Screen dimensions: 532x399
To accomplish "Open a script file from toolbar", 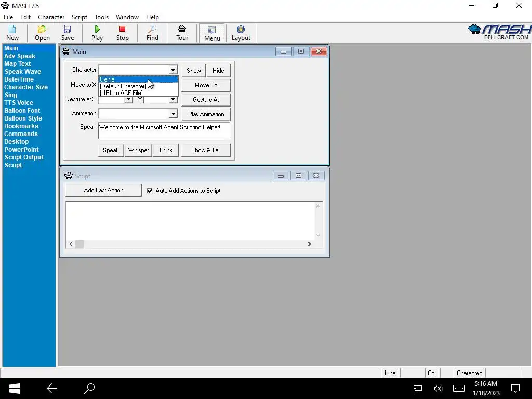I will (42, 33).
